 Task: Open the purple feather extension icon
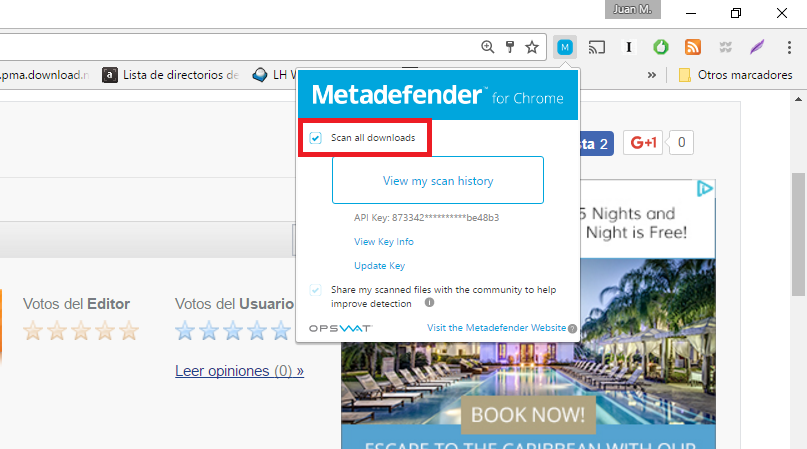(757, 47)
